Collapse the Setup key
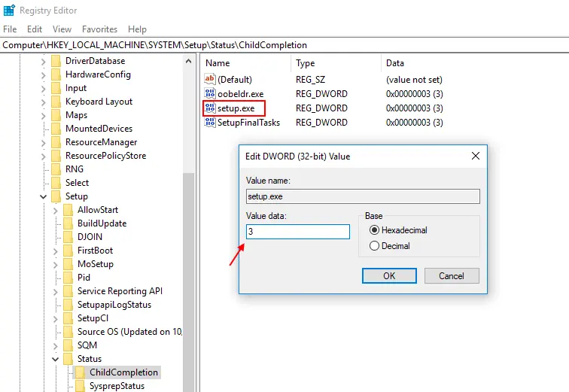 (x=43, y=196)
